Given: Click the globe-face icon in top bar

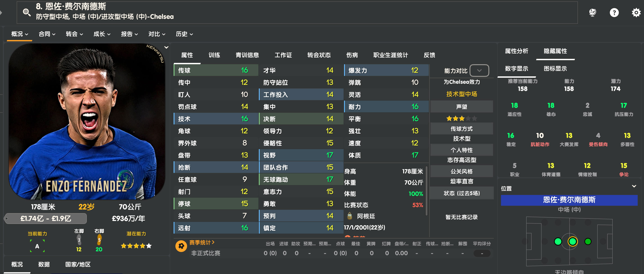Looking at the screenshot, I should (x=592, y=13).
